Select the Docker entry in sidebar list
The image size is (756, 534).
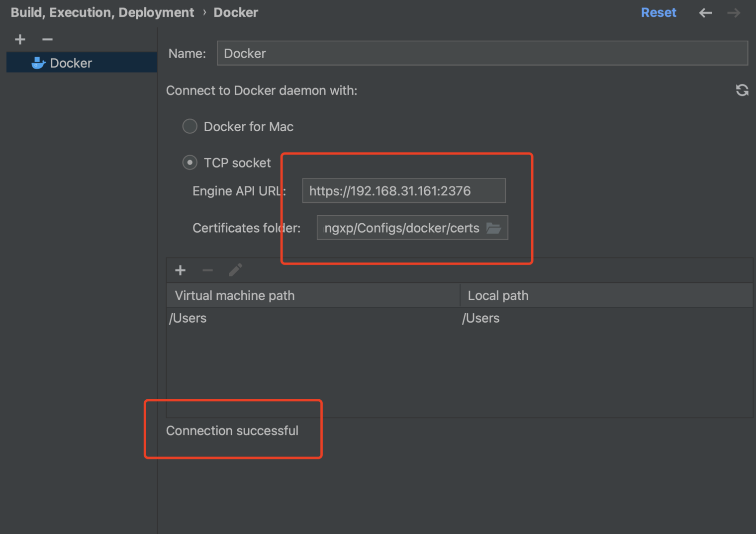click(x=82, y=63)
